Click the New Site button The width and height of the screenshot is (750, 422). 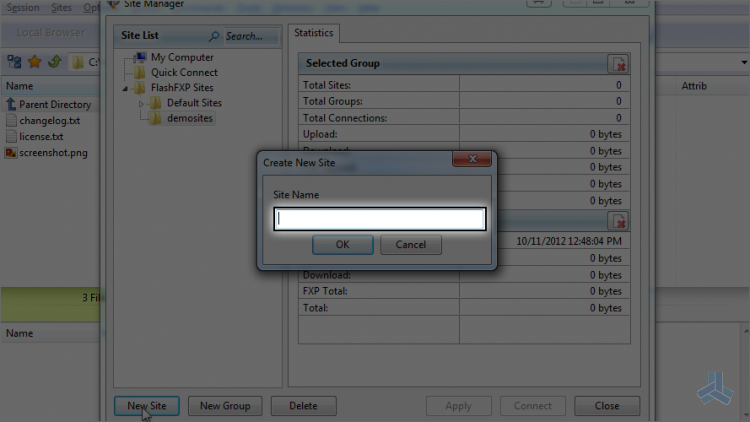pyautogui.click(x=147, y=406)
